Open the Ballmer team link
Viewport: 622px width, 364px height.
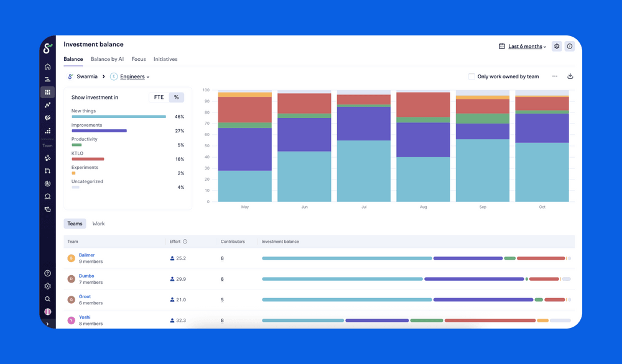pos(86,255)
